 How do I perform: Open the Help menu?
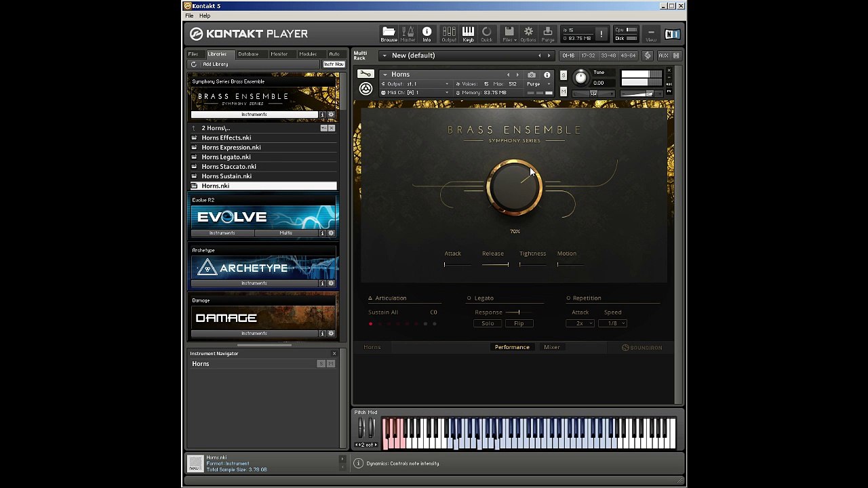click(205, 16)
